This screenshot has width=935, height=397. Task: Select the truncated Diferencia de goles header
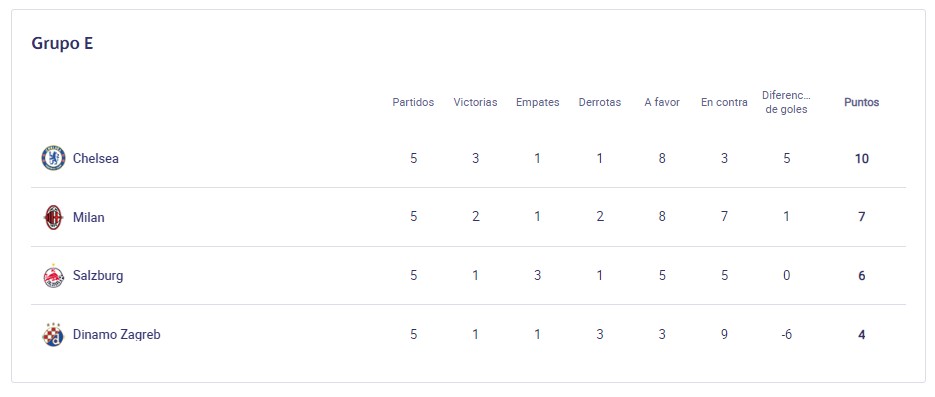coord(787,103)
